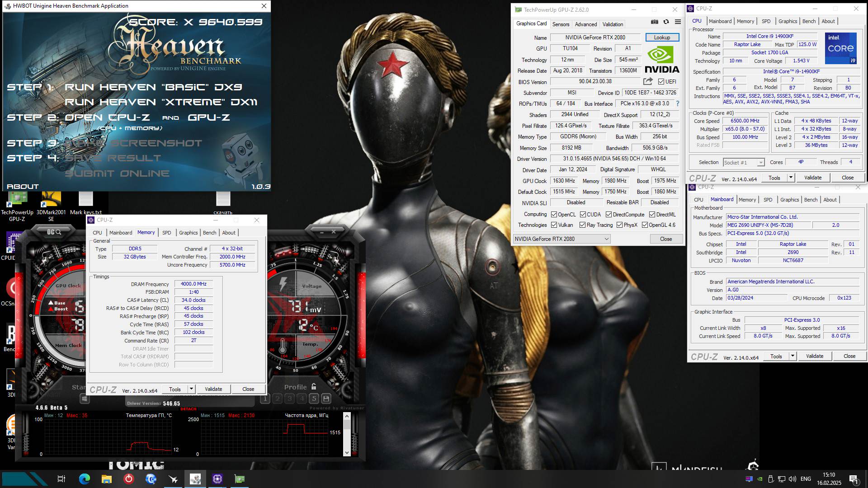Click DETACH in the Afterburner monitor
868x488 pixels.
click(x=189, y=409)
